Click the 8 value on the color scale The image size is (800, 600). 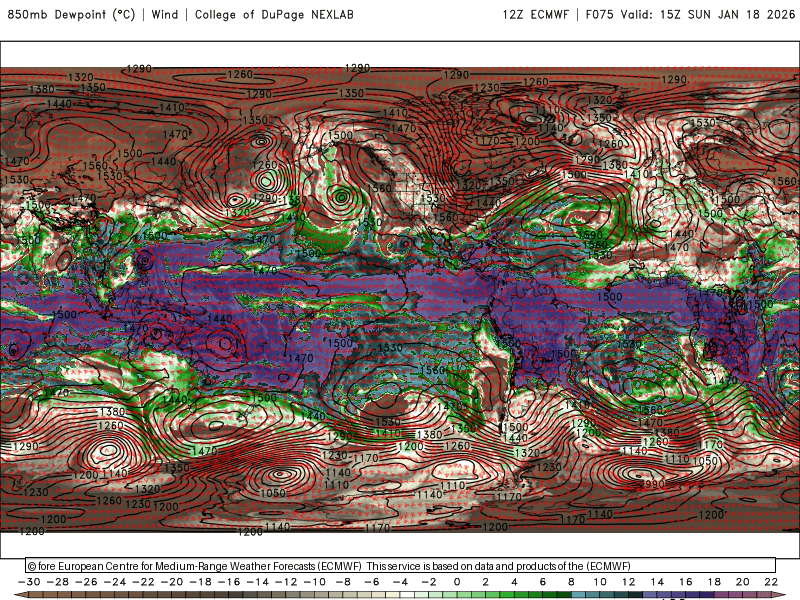571,582
